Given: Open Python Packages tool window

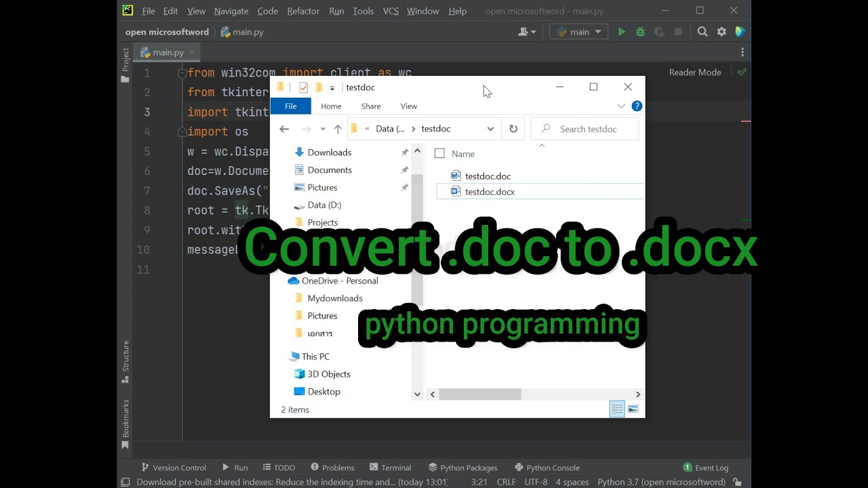Looking at the screenshot, I should point(463,468).
